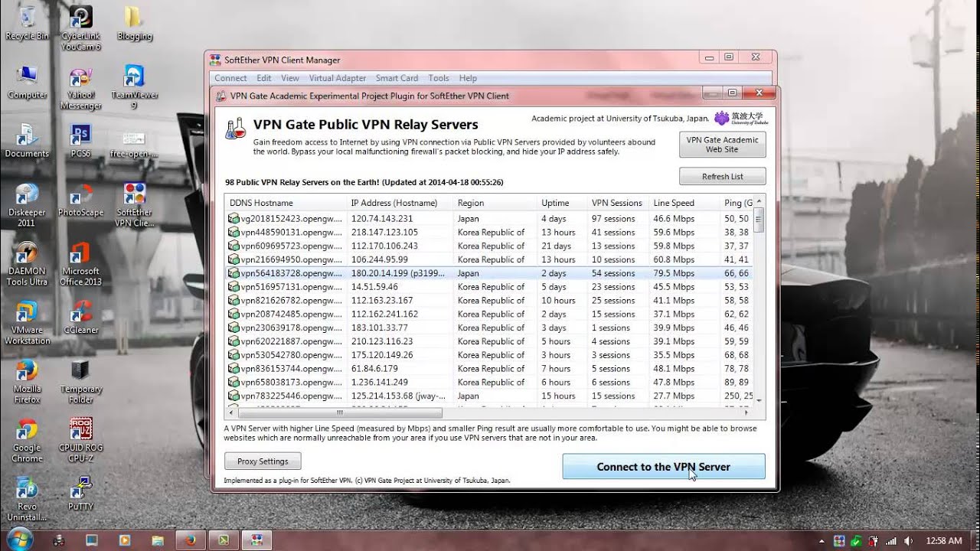
Task: Select SoftEther VPN Client desktop shortcut
Action: pos(135,204)
